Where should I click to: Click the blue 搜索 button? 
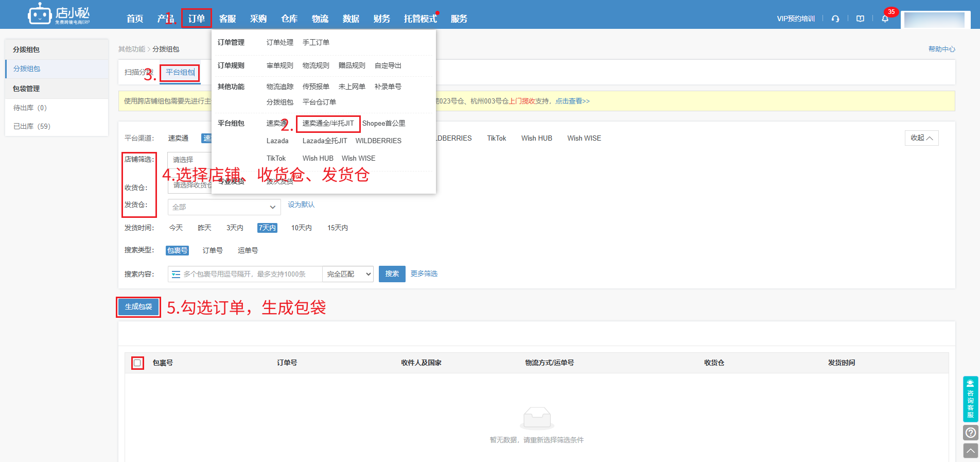tap(392, 274)
